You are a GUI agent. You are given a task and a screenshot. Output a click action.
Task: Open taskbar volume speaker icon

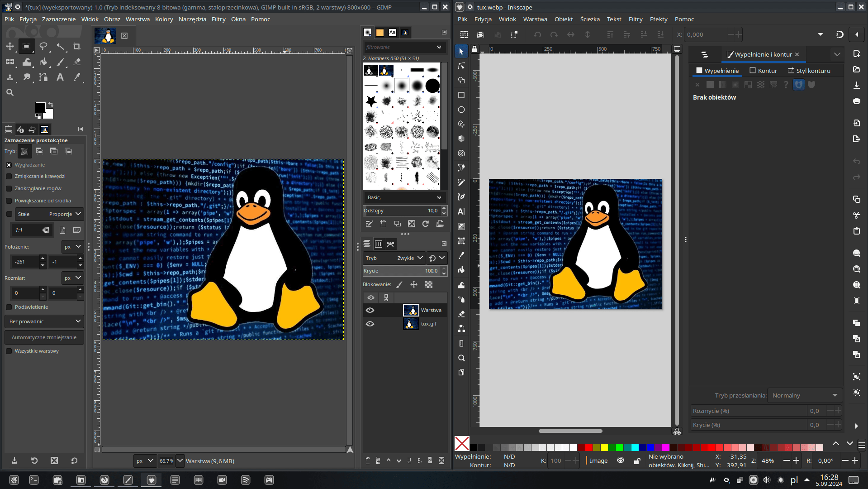(767, 480)
